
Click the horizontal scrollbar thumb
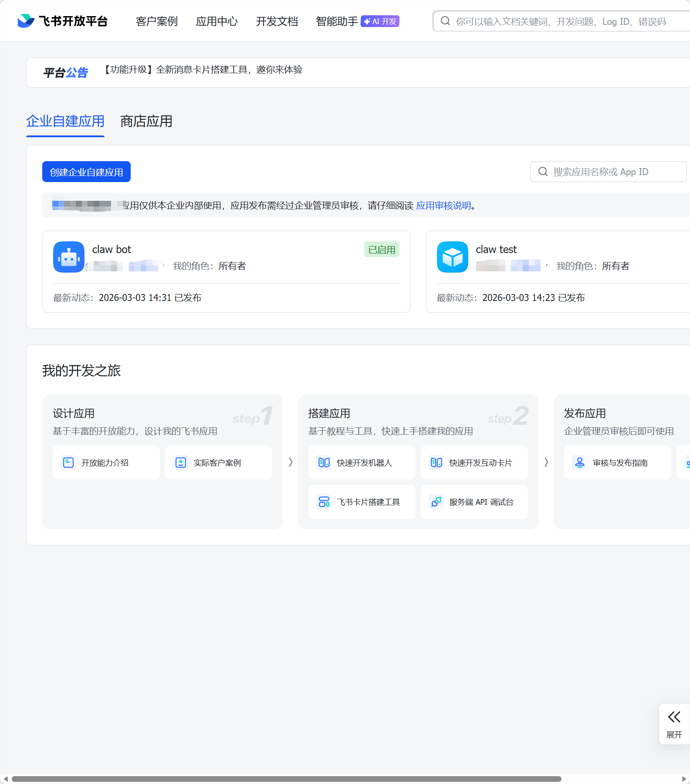(x=287, y=779)
